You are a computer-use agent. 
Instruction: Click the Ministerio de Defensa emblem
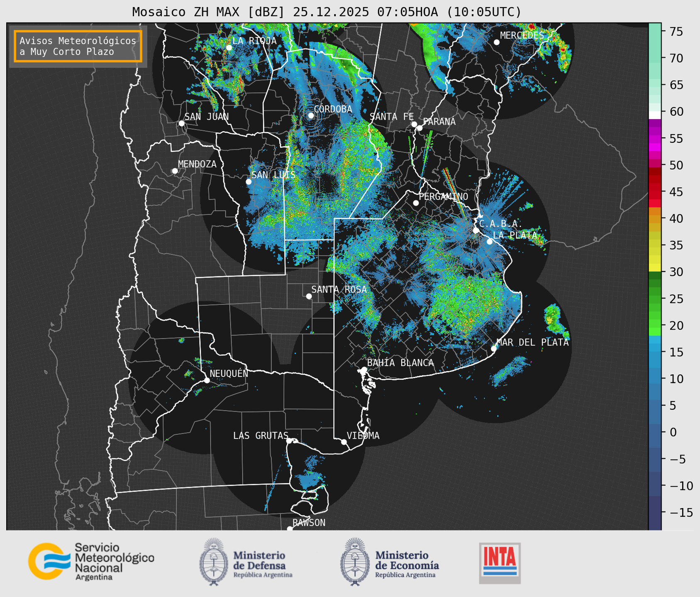214,562
